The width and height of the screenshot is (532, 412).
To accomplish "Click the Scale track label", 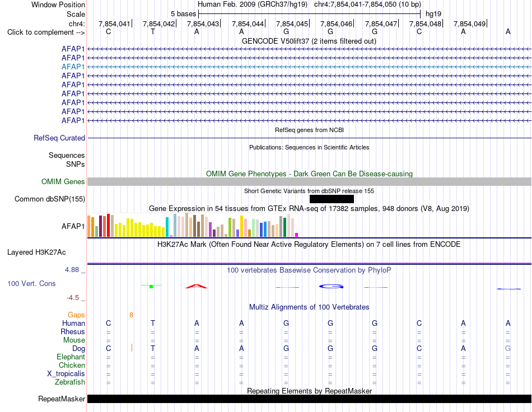I will [x=76, y=14].
